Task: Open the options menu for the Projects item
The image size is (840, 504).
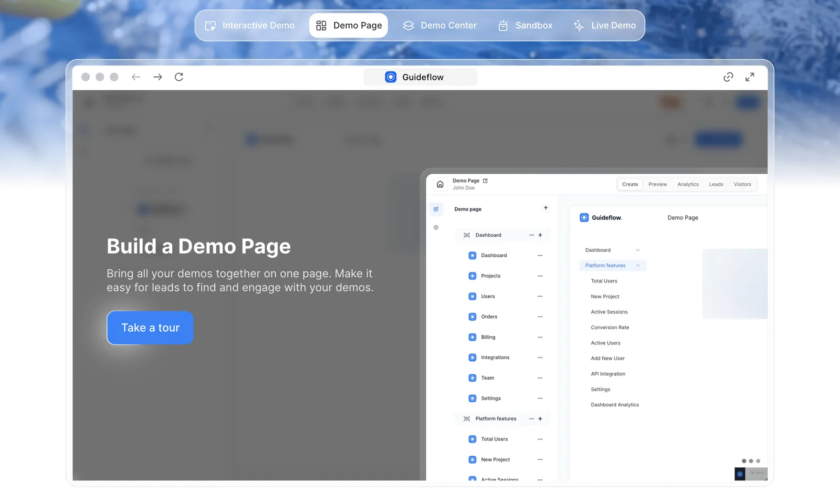Action: tap(540, 276)
